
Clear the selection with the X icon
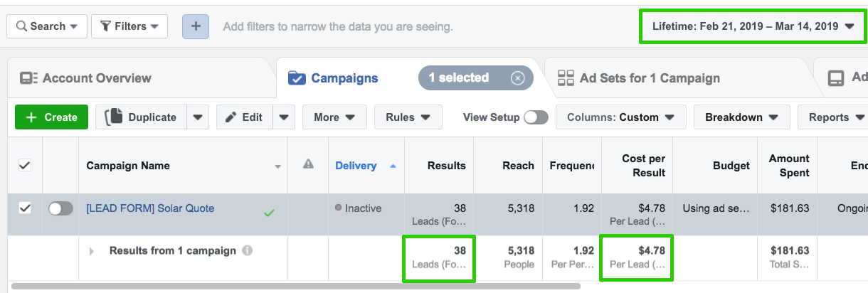click(x=517, y=78)
